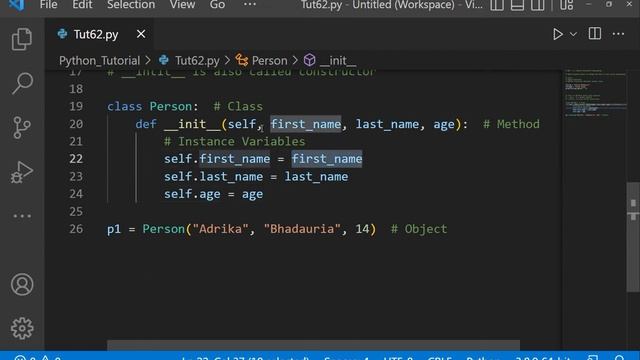640x360 pixels.
Task: Open the run options dropdown chevron
Action: [x=573, y=35]
